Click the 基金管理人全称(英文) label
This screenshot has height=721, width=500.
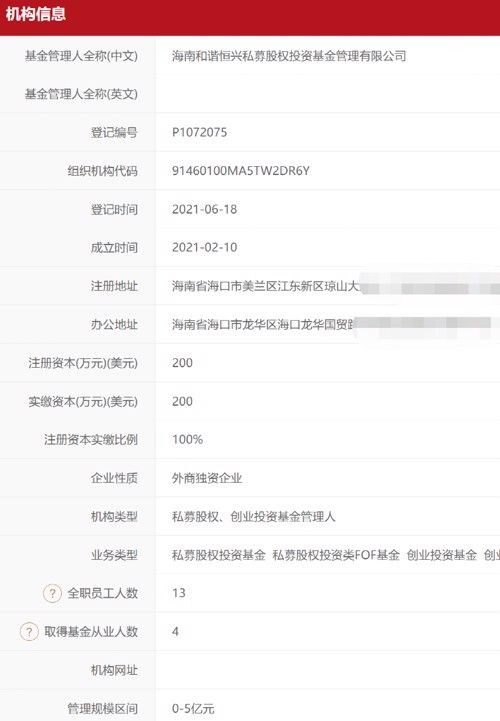(x=81, y=94)
